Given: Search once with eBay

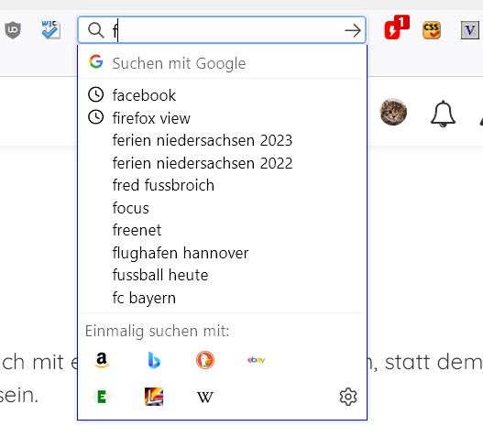Looking at the screenshot, I should pyautogui.click(x=257, y=360).
